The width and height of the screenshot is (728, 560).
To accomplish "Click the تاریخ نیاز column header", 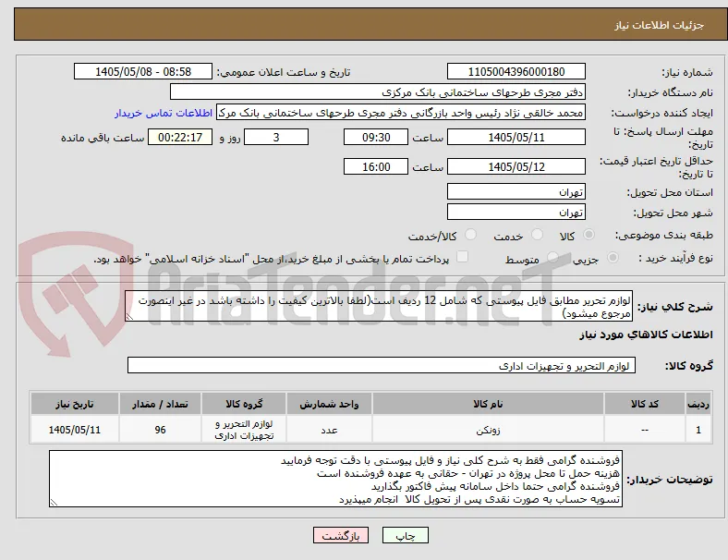I will 74,404.
